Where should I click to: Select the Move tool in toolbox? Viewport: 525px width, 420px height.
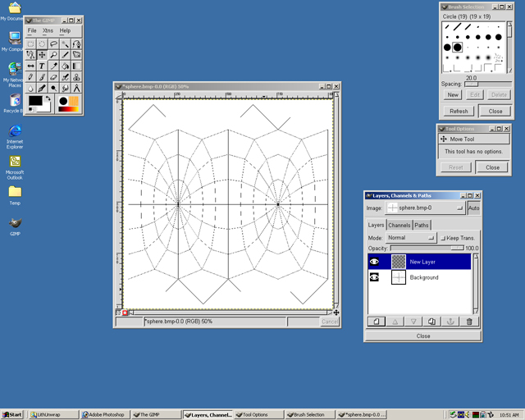[x=42, y=55]
